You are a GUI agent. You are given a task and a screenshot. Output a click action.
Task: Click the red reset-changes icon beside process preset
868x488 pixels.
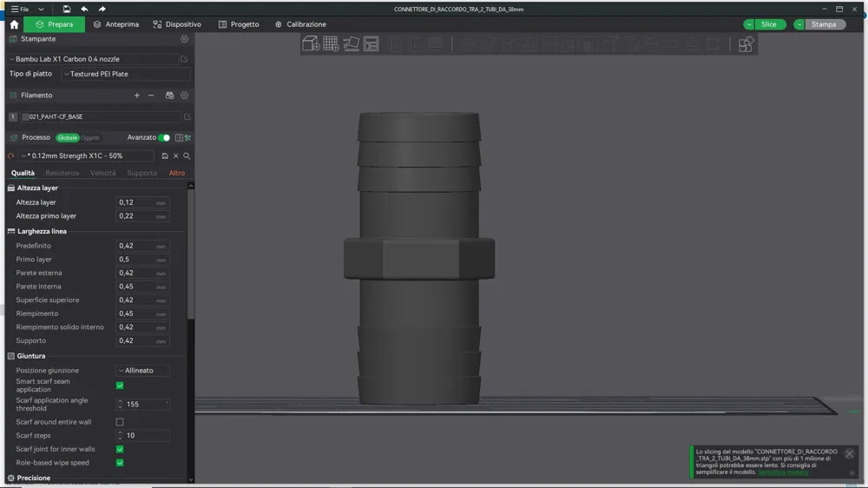10,156
